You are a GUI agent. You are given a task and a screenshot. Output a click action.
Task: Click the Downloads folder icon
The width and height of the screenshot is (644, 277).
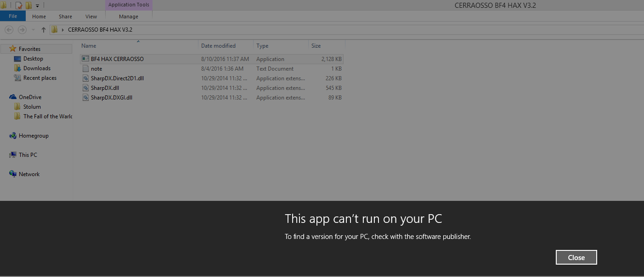[x=17, y=68]
